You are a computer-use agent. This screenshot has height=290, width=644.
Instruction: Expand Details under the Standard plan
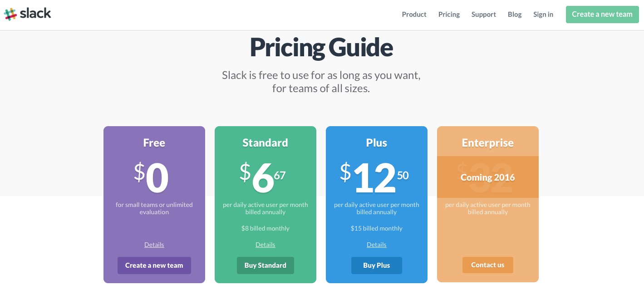point(265,245)
